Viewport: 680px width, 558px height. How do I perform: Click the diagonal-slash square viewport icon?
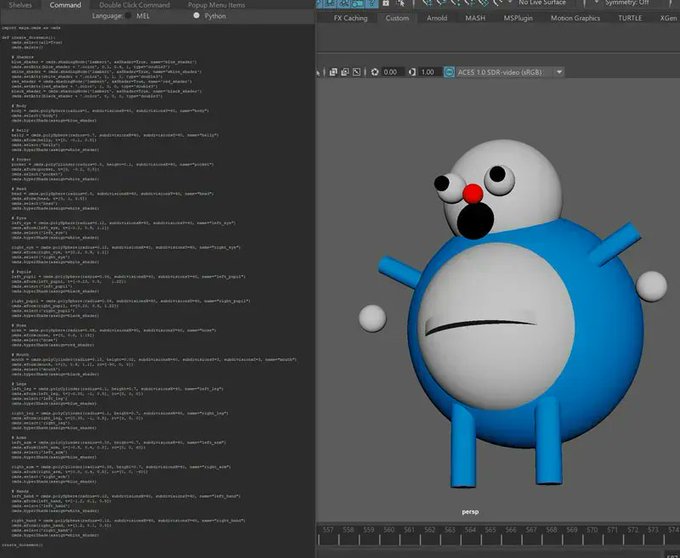click(x=356, y=72)
